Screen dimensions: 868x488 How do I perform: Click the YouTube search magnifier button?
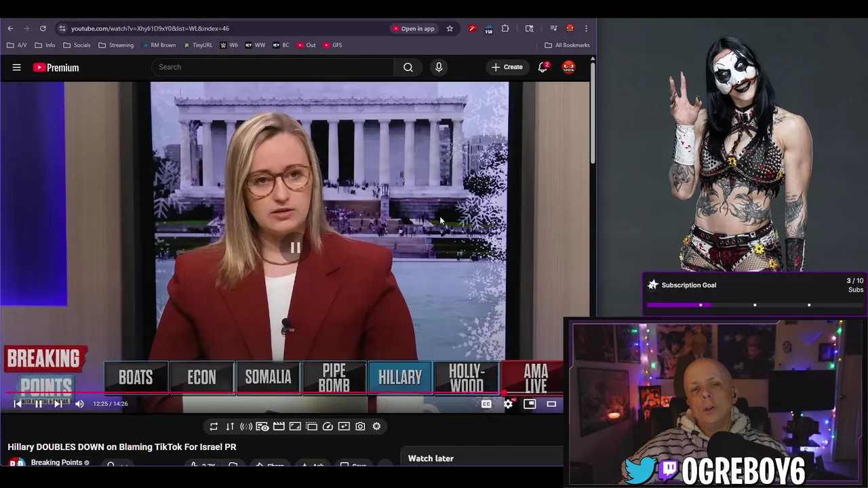[408, 67]
